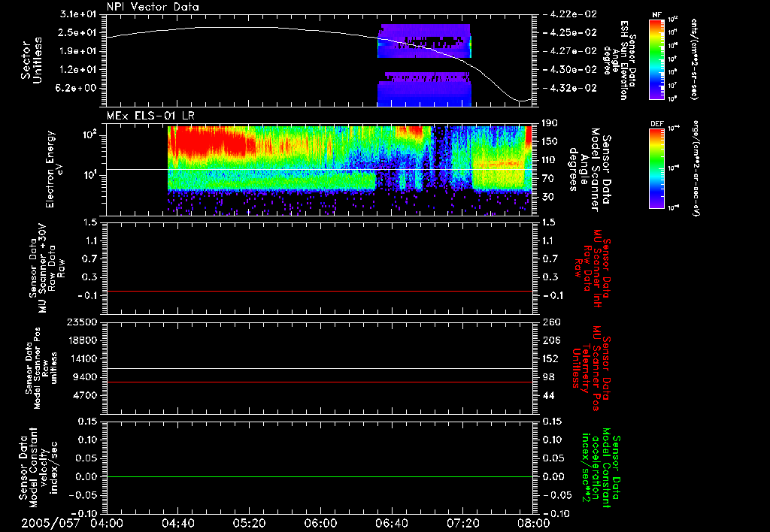Image resolution: width=770 pixels, height=532 pixels.
Task: Click the 05:20 time axis label
Action: click(x=250, y=524)
